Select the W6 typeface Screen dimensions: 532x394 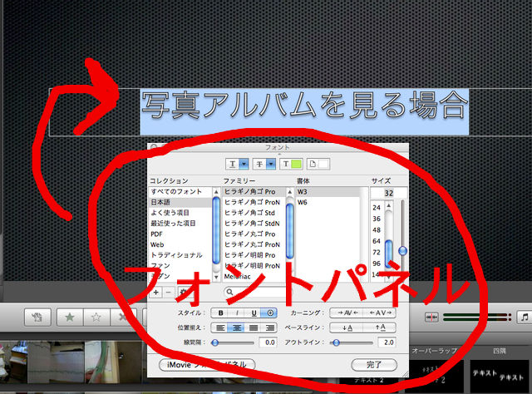tap(328, 202)
